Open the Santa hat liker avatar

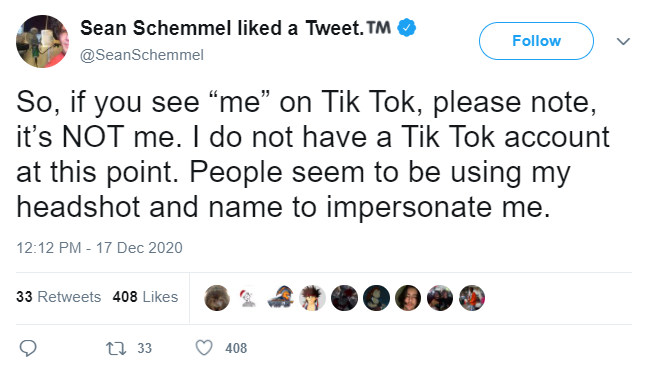click(249, 298)
